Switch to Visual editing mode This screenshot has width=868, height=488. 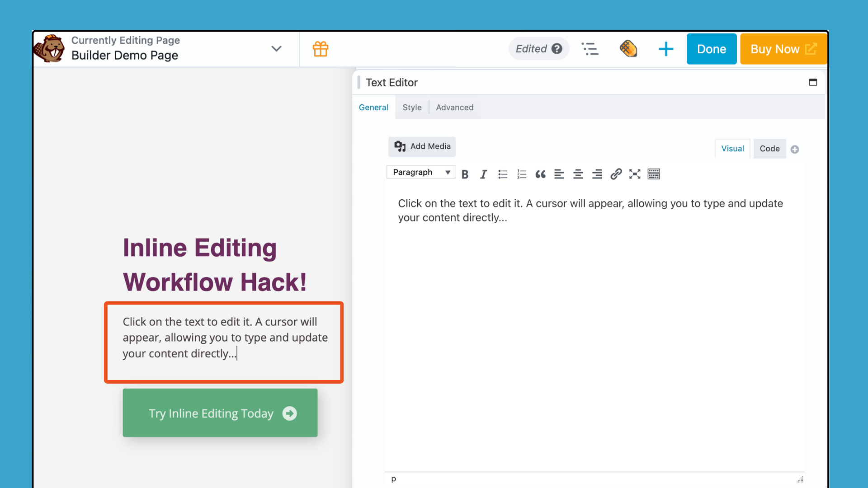[x=732, y=149]
